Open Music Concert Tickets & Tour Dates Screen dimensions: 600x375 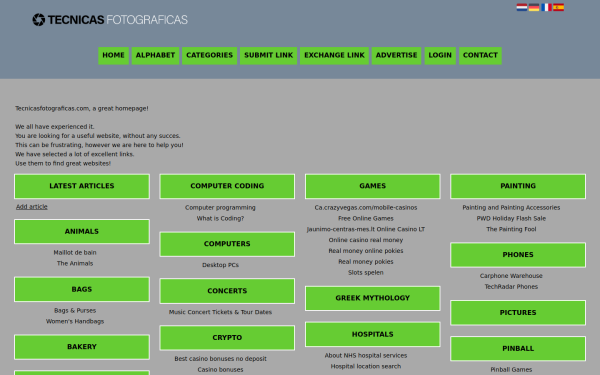coord(220,312)
